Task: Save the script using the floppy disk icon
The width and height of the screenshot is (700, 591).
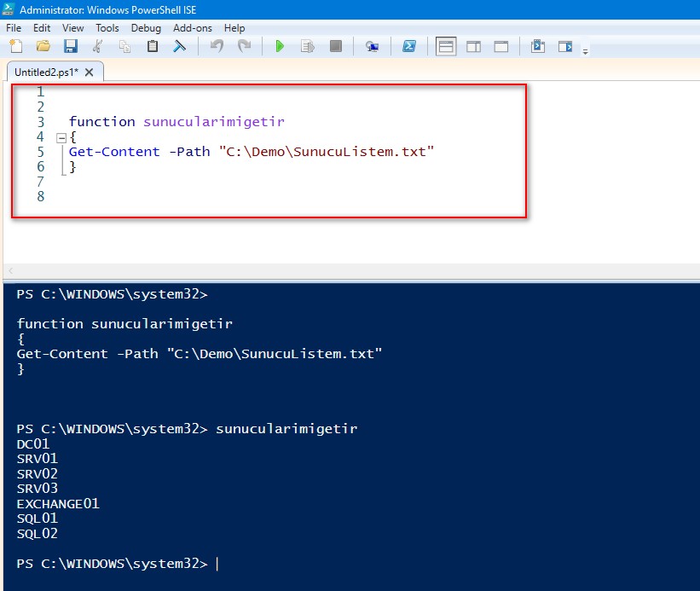Action: coord(70,47)
